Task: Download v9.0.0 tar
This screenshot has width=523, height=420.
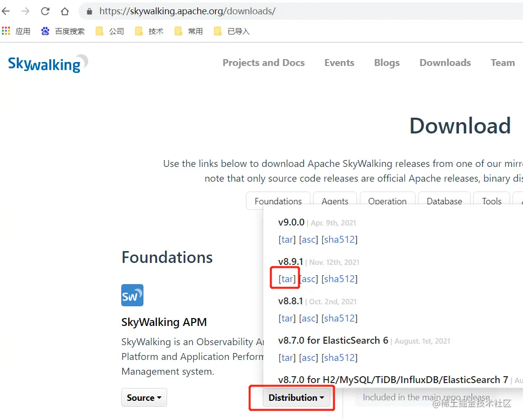Action: [x=287, y=239]
